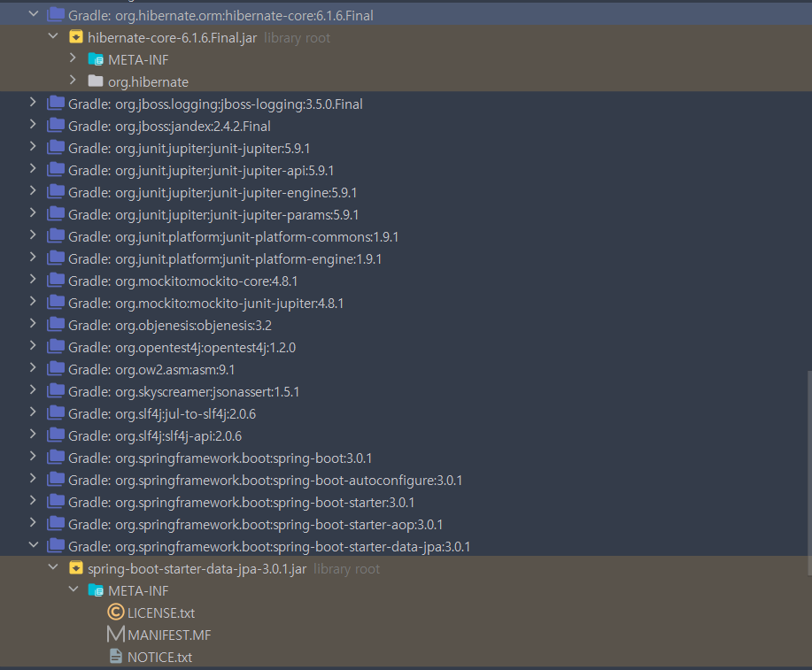812x670 pixels.
Task: Click the MANIFEST.MF file icon
Action: [116, 635]
